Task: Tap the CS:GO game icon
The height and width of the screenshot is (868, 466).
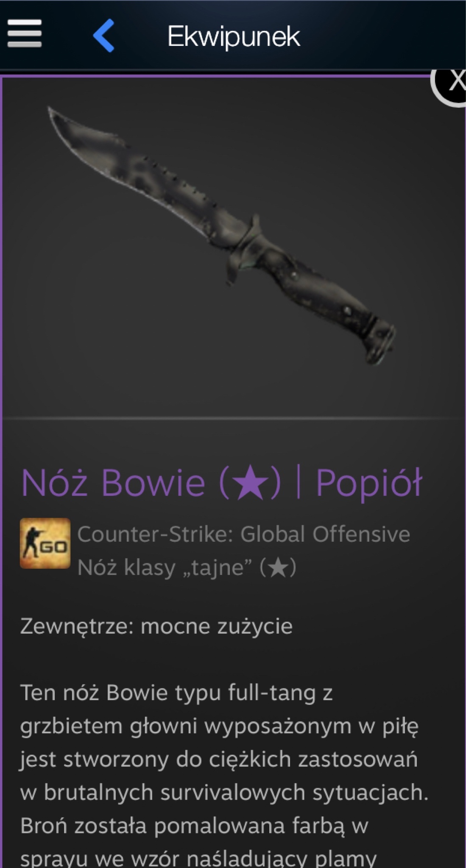Action: tap(45, 543)
